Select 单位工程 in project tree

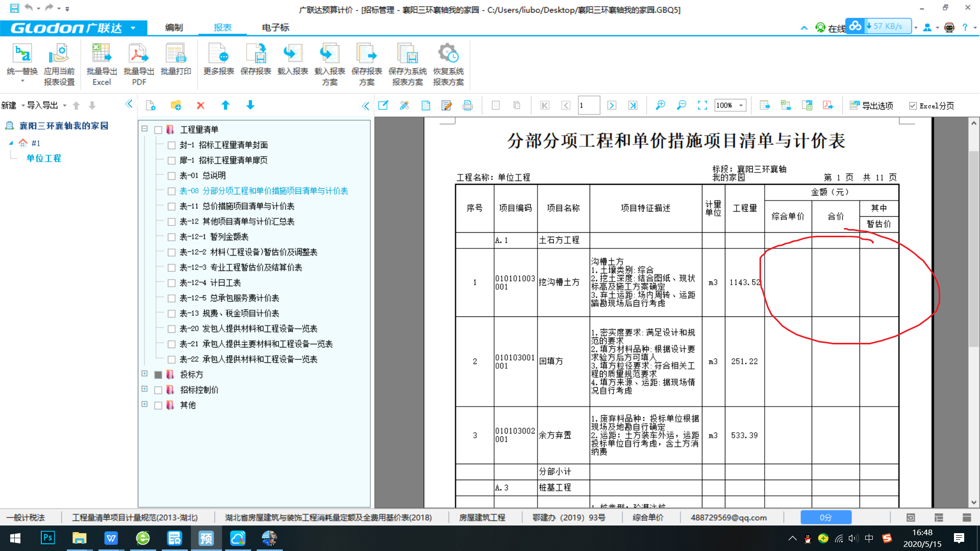(44, 158)
